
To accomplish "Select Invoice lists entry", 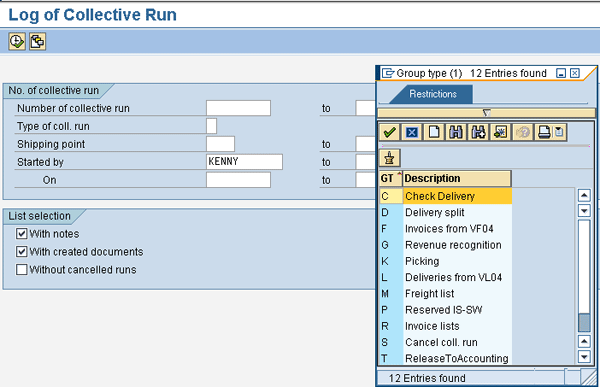I will 457,326.
